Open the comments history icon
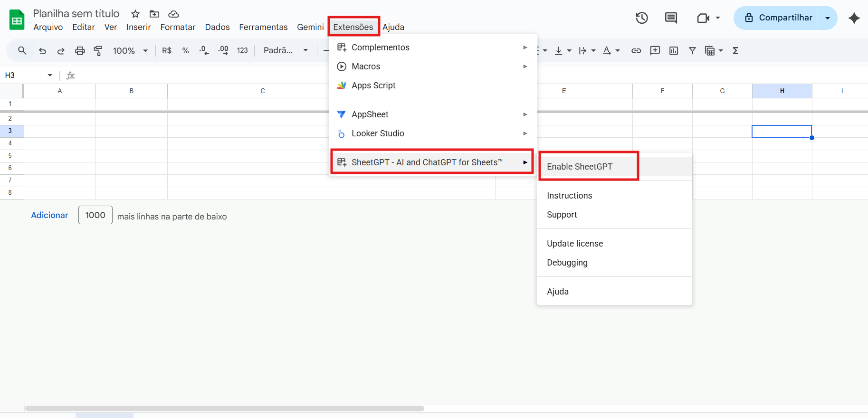Image resolution: width=868 pixels, height=418 pixels. 671,18
